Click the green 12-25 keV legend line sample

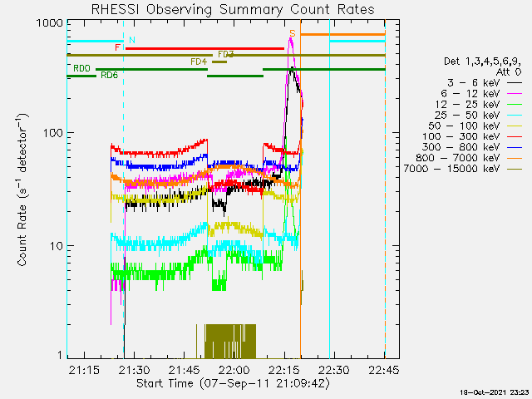515,105
